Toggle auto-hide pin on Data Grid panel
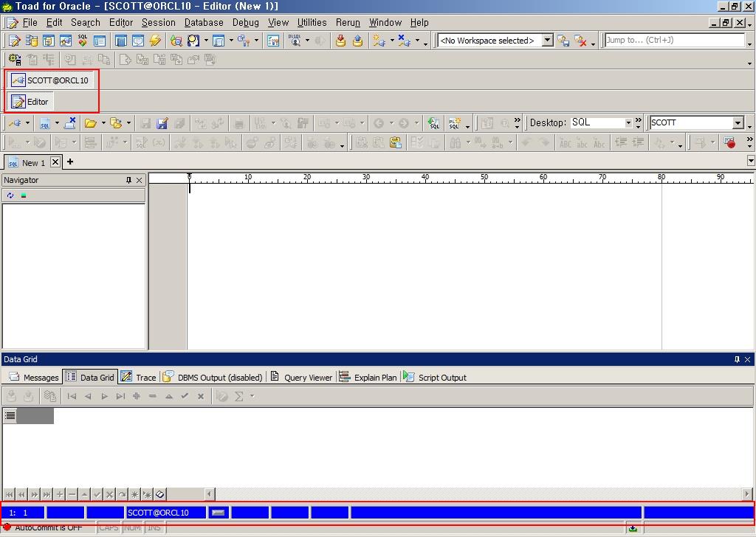756x537 pixels. tap(736, 359)
